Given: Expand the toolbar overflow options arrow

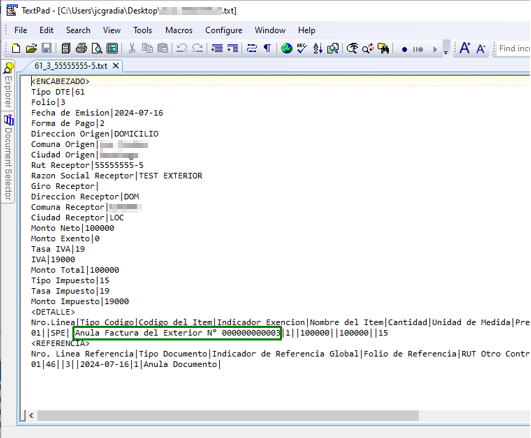Looking at the screenshot, I should (x=446, y=48).
